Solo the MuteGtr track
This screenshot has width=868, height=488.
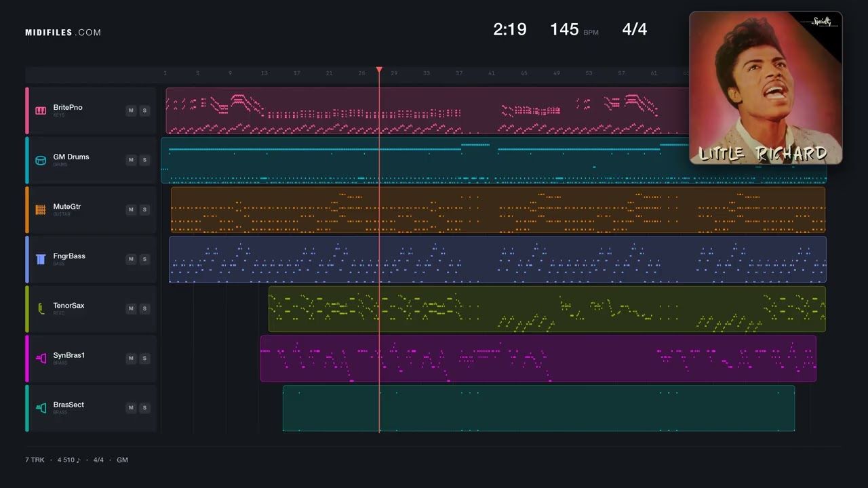coord(144,209)
